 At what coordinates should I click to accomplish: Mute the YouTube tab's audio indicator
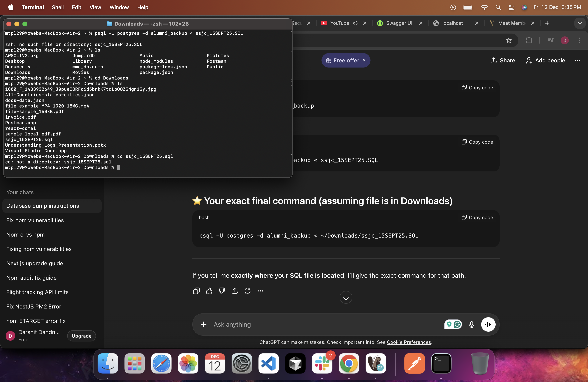click(x=355, y=23)
